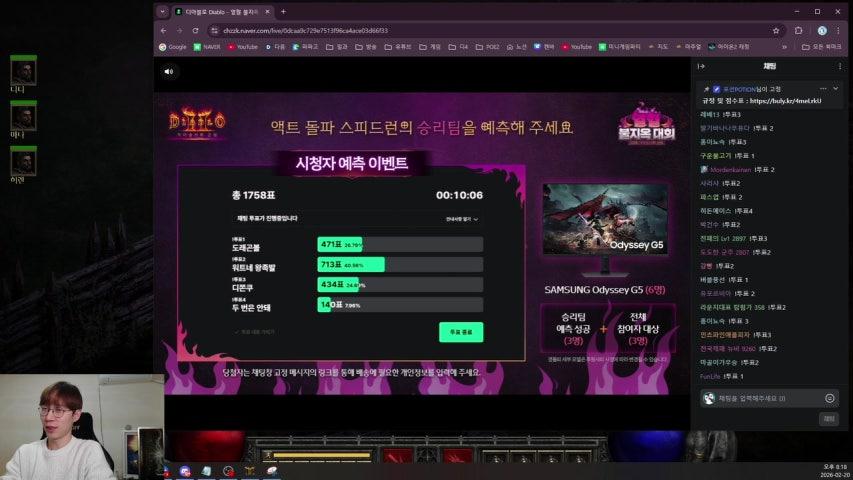The width and height of the screenshot is (853, 480).
Task: Open the bottom desktop character icon
Action: (x=23, y=164)
